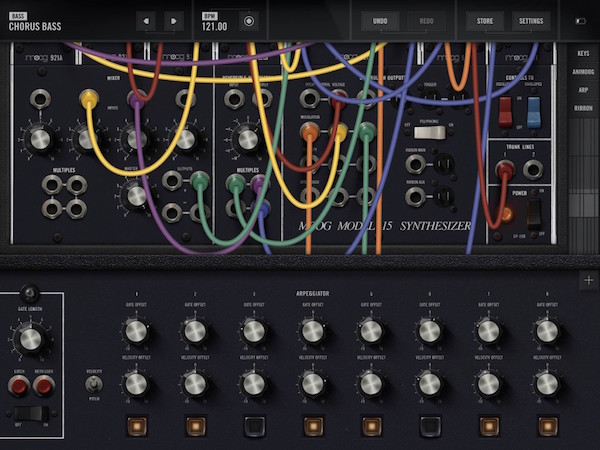Adjust the step 8 Velocity Offset knob
Screen dimensions: 600x450
548,384
